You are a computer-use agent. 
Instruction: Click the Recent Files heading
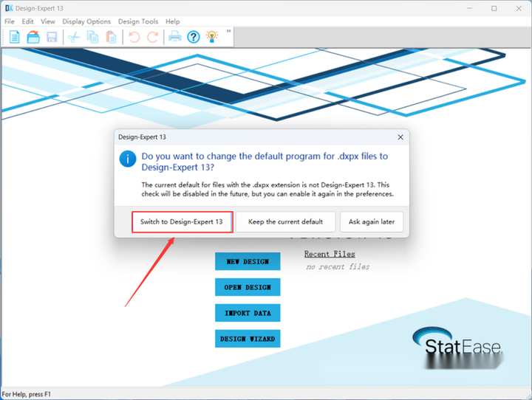click(330, 254)
